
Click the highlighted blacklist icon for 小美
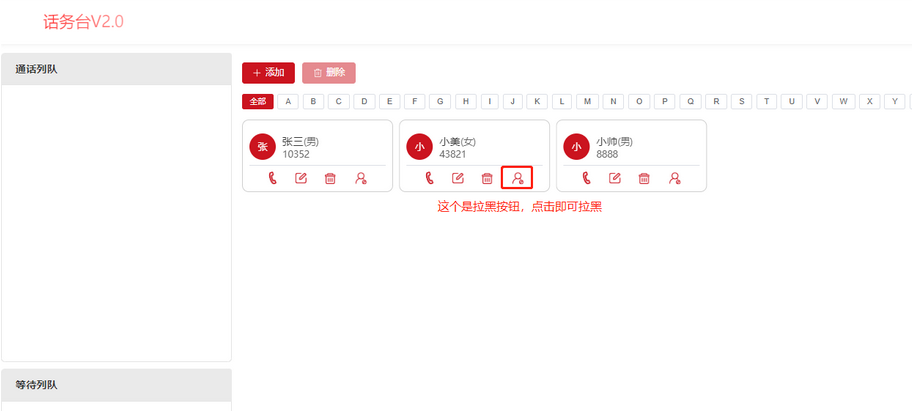pyautogui.click(x=517, y=178)
